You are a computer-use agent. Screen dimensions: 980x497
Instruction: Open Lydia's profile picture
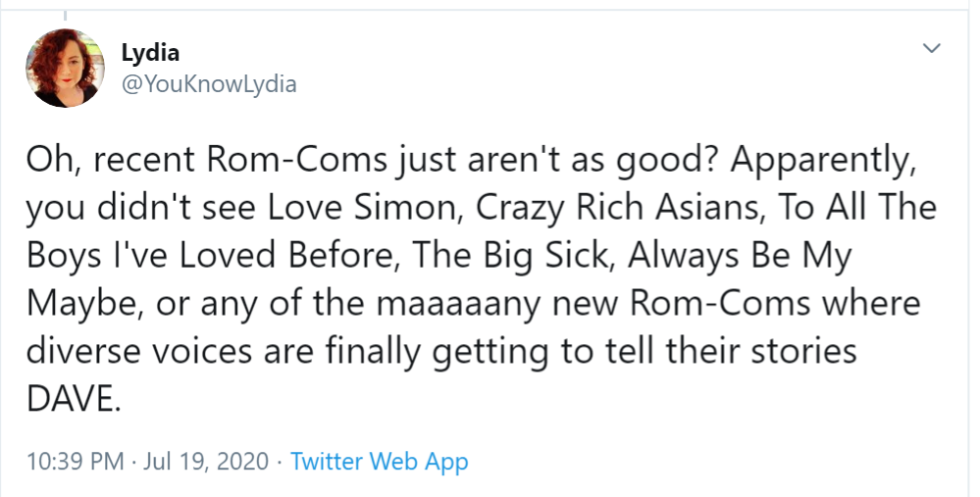coord(65,68)
